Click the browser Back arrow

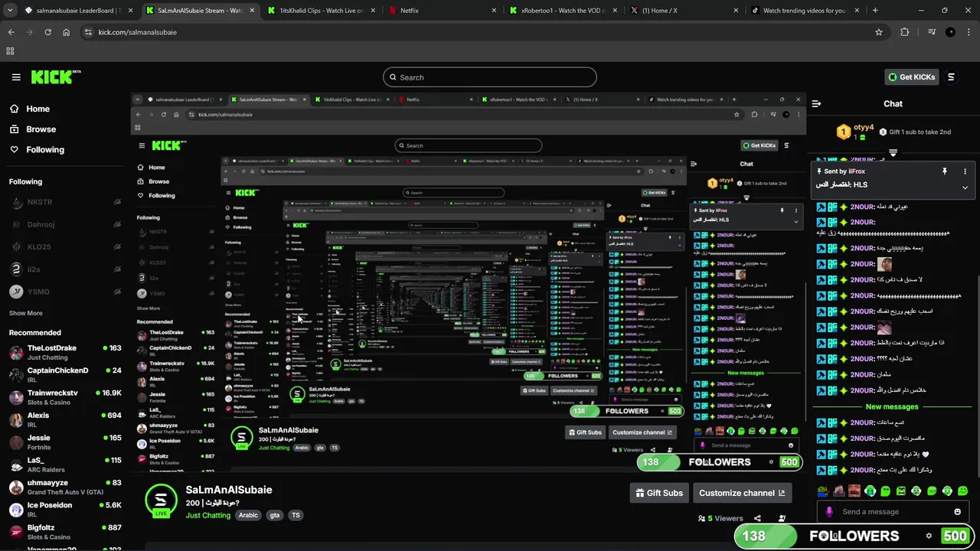tap(11, 32)
